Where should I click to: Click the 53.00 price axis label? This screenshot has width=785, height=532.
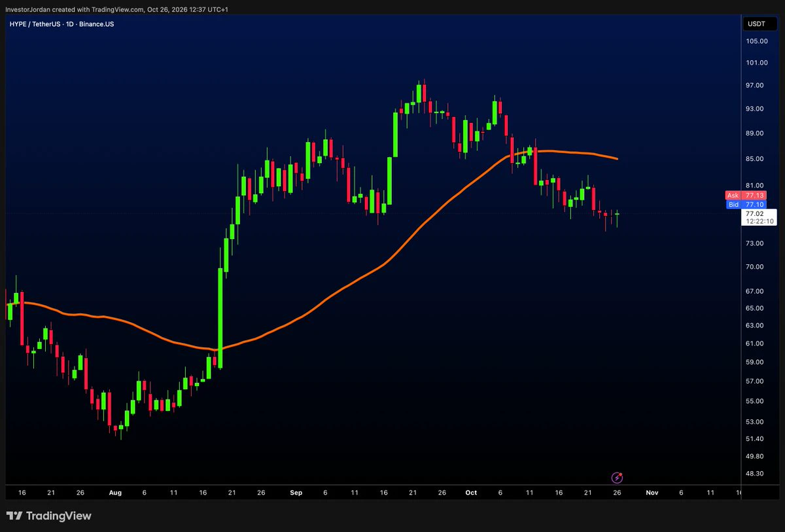click(755, 422)
